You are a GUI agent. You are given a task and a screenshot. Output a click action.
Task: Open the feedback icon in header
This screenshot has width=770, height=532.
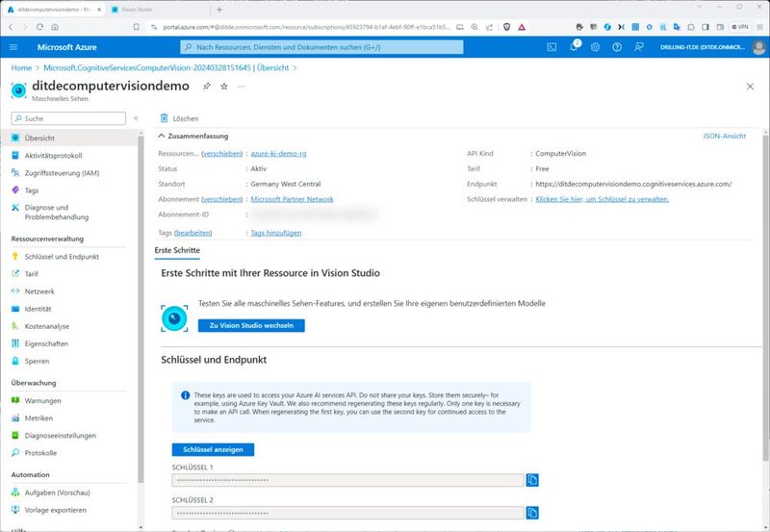(638, 47)
